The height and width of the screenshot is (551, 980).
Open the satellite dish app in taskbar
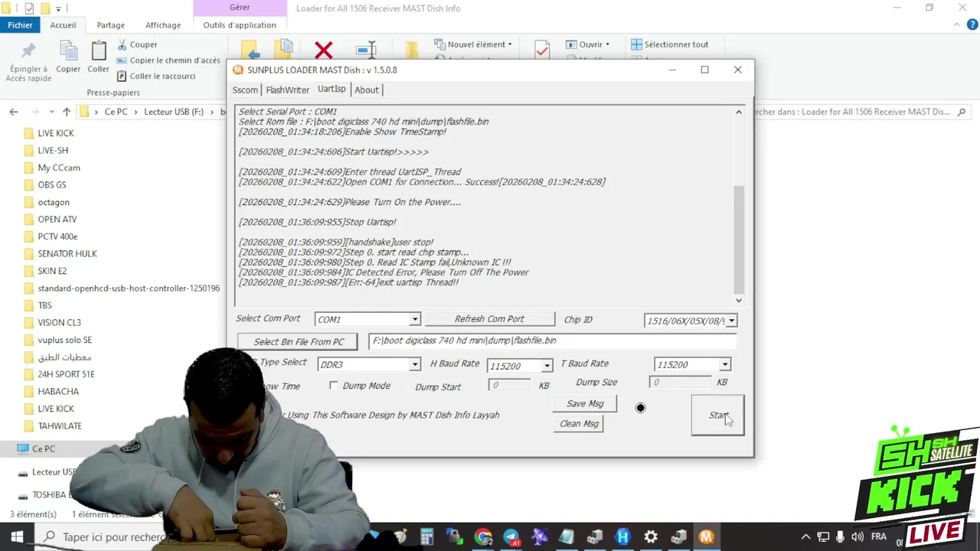(x=539, y=537)
